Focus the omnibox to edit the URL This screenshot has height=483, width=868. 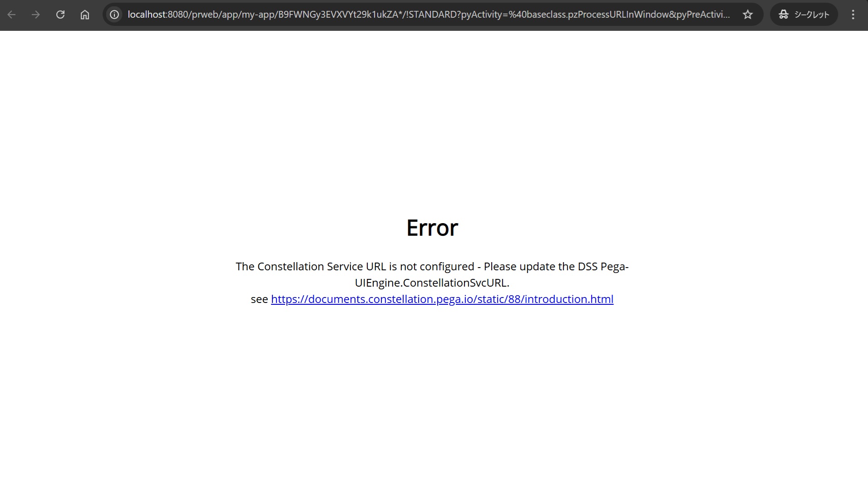pyautogui.click(x=409, y=15)
